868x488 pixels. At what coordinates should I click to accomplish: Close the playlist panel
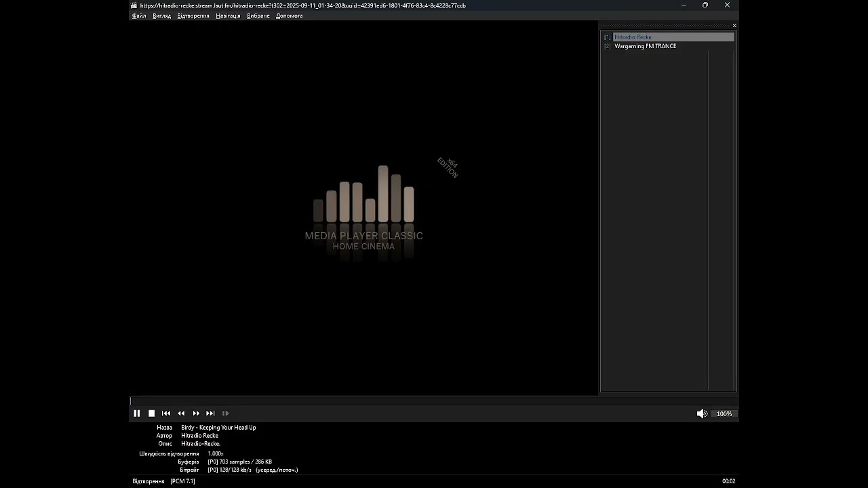coord(734,26)
